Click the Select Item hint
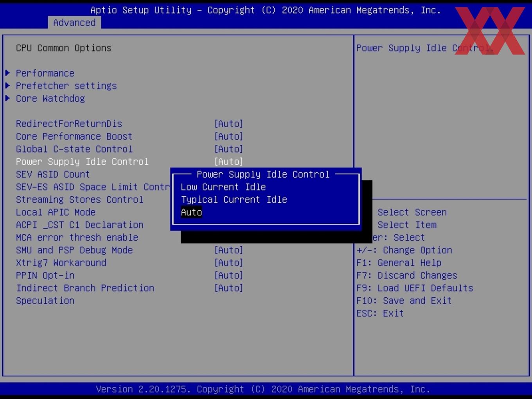 (x=407, y=225)
